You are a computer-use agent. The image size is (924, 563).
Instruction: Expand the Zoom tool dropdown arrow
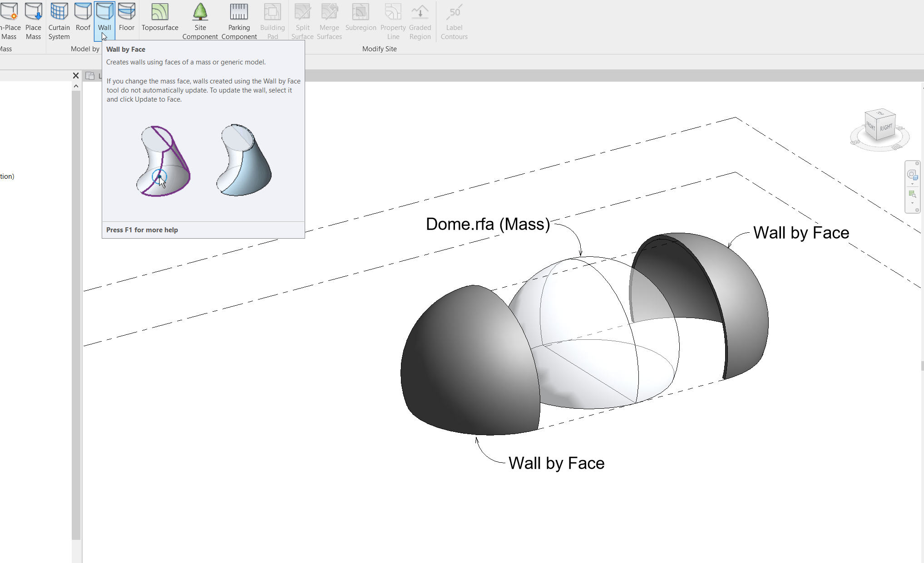[912, 203]
